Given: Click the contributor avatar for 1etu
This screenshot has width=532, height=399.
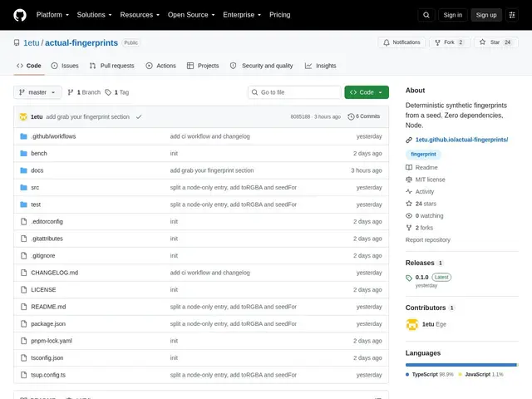Looking at the screenshot, I should pyautogui.click(x=412, y=324).
